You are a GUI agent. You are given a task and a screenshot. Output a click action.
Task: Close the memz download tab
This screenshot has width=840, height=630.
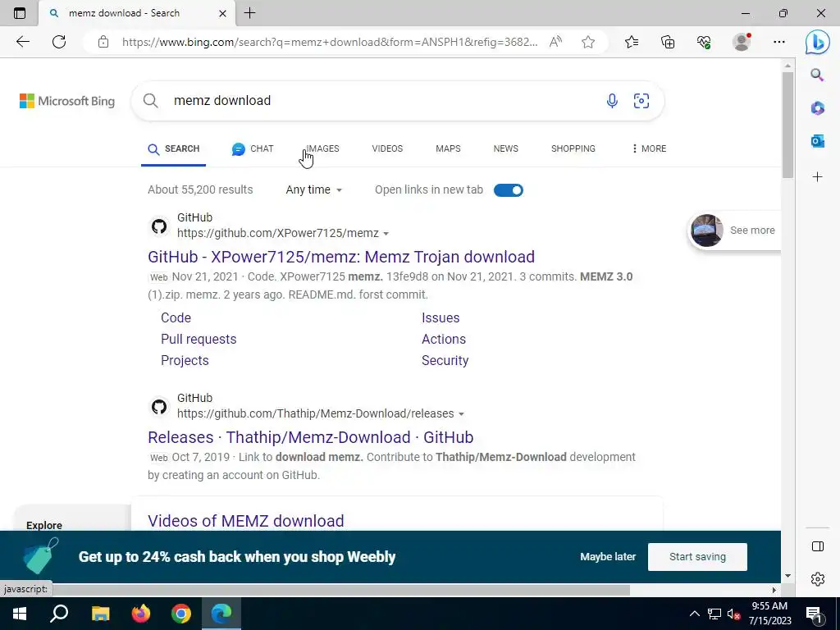click(x=222, y=13)
